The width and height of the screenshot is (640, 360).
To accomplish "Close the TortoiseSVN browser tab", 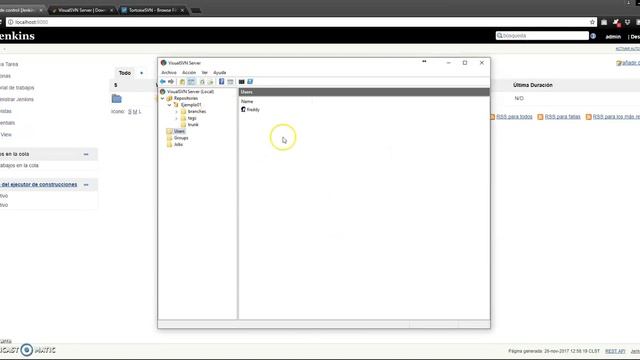I will point(182,10).
